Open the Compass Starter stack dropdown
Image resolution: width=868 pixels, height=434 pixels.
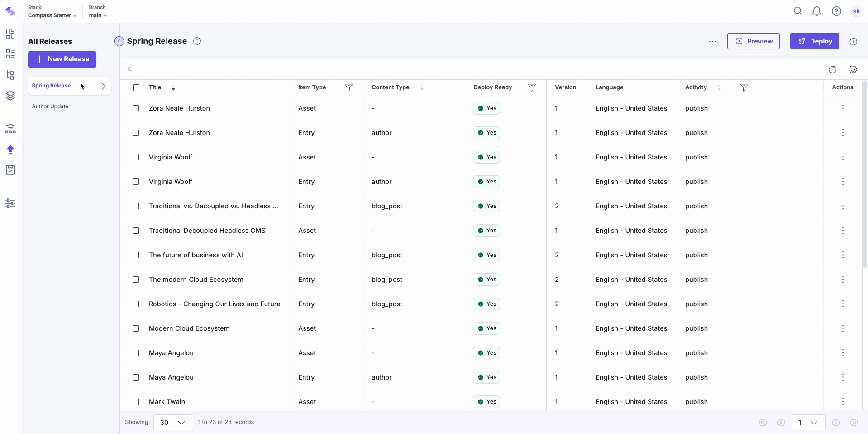pos(52,15)
